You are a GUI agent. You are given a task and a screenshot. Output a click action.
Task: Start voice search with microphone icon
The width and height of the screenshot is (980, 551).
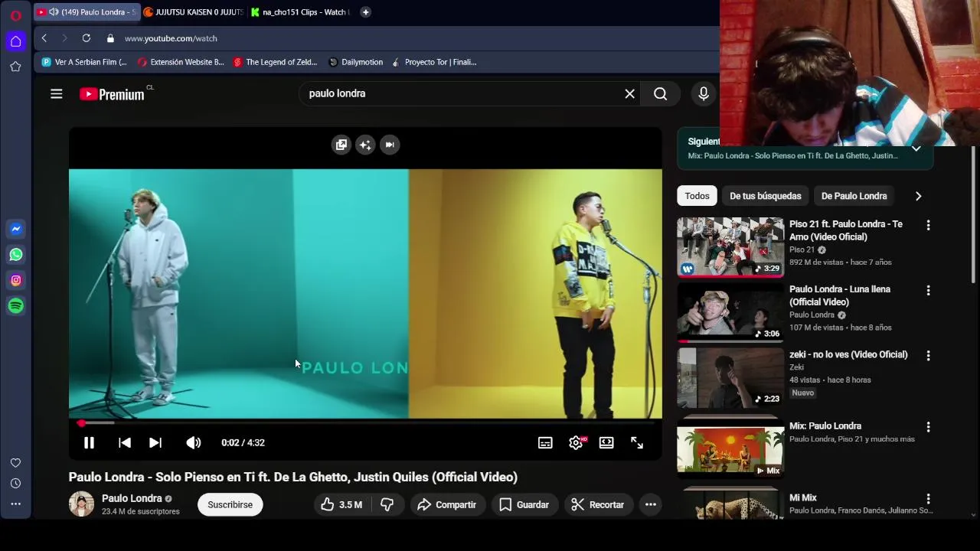pyautogui.click(x=703, y=93)
